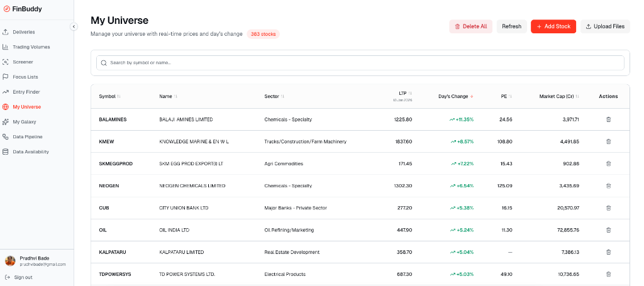The height and width of the screenshot is (286, 644).
Task: Open the Data Availability page
Action: [30, 151]
